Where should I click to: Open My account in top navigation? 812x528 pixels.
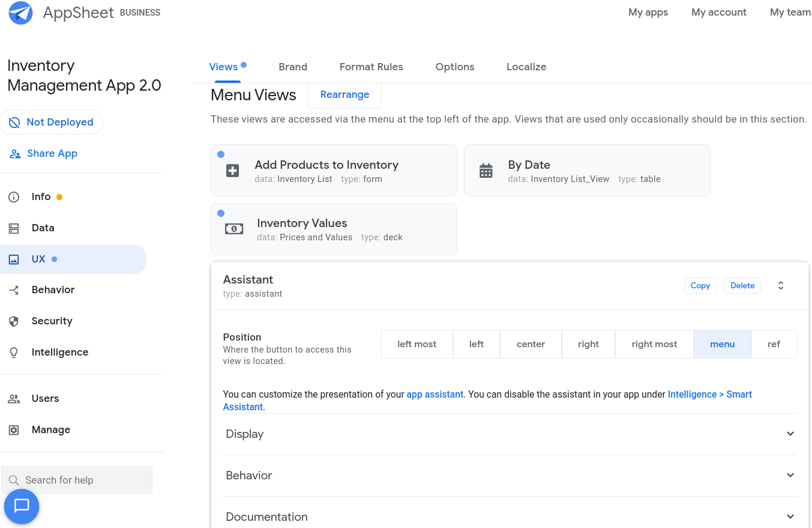tap(719, 12)
